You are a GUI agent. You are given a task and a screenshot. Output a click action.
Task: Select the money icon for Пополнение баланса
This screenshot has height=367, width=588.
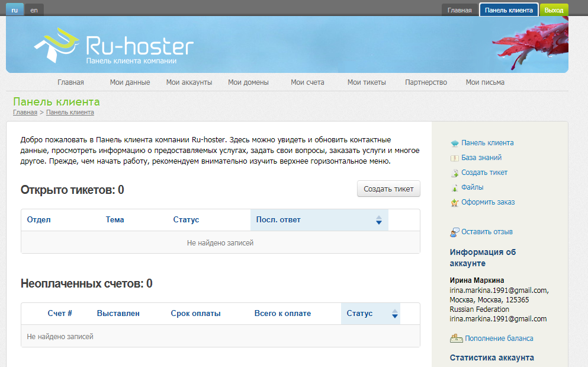tap(455, 338)
